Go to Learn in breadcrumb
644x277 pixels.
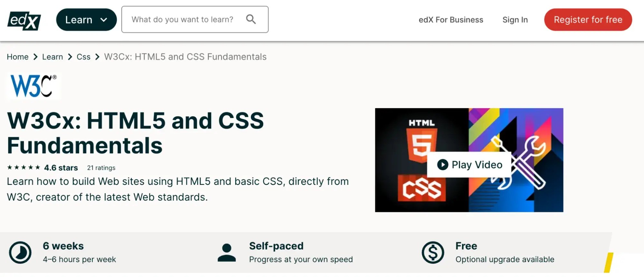pyautogui.click(x=53, y=57)
